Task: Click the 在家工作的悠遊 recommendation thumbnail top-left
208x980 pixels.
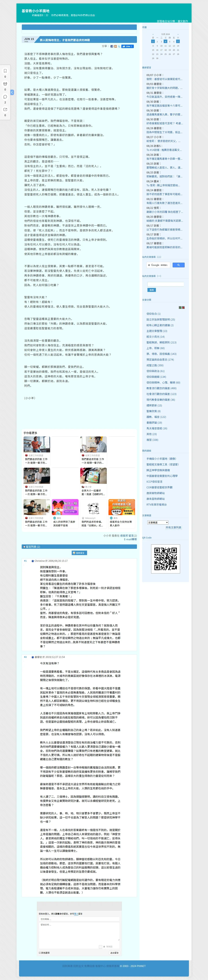Action: tap(37, 445)
